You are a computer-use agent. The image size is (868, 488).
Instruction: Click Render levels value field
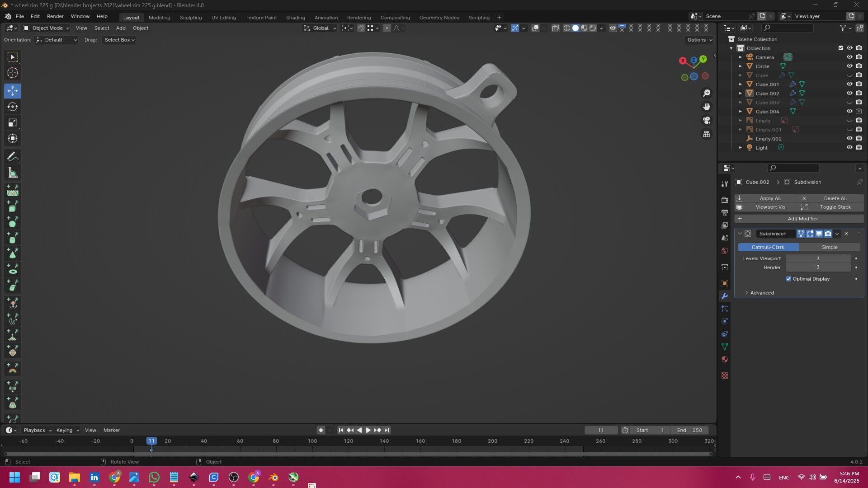coord(818,267)
